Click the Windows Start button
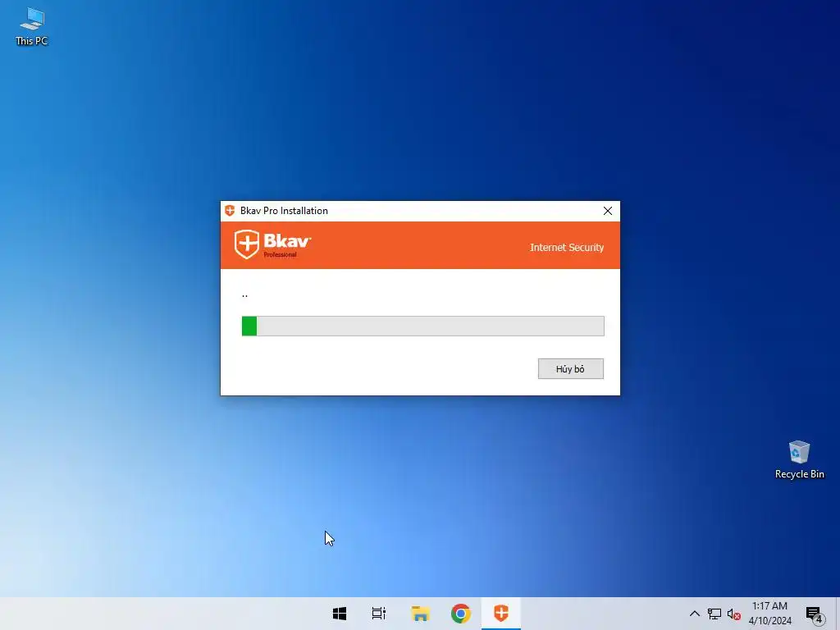The height and width of the screenshot is (630, 840). [x=339, y=614]
